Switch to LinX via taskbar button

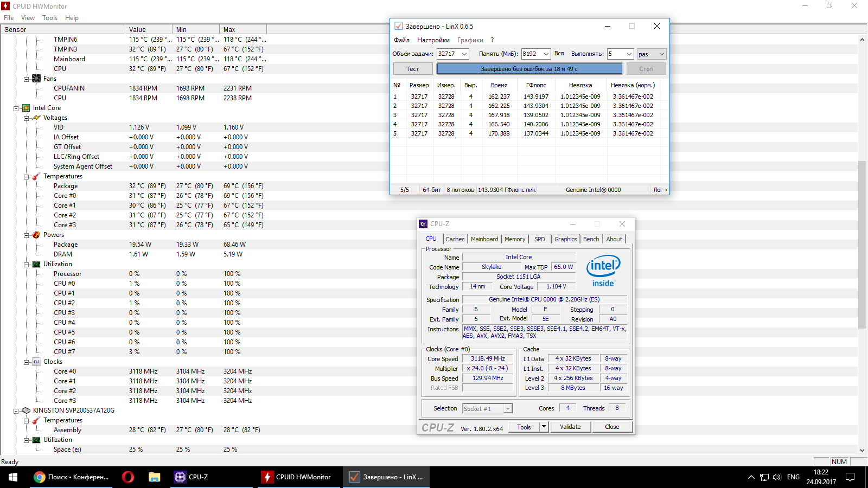coord(387,477)
